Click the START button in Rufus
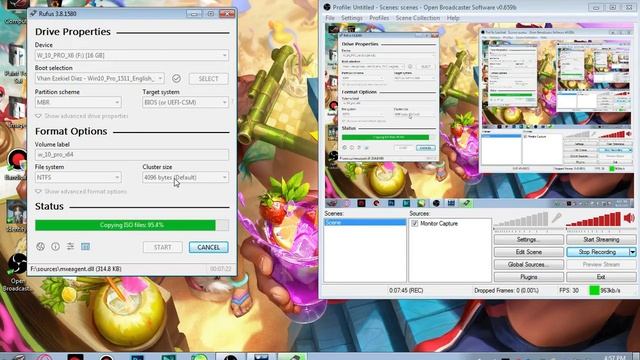This screenshot has width=640, height=360. (162, 247)
